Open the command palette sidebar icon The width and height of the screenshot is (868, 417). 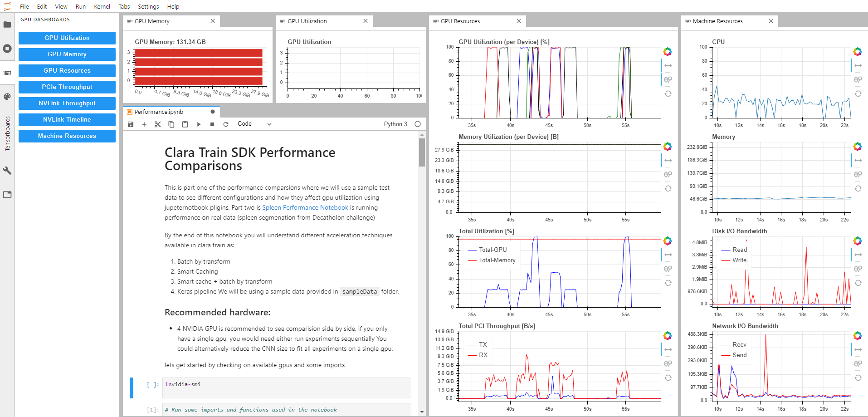pos(7,97)
